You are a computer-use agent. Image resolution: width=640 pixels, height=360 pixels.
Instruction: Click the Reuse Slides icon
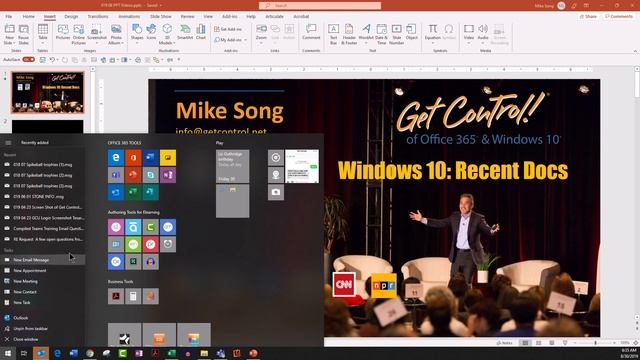click(x=24, y=34)
